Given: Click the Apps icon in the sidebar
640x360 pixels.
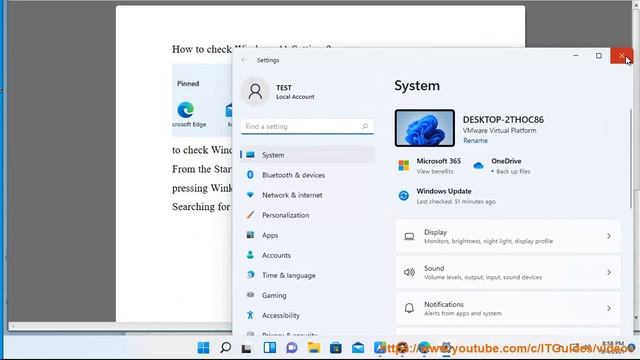Looking at the screenshot, I should [250, 235].
